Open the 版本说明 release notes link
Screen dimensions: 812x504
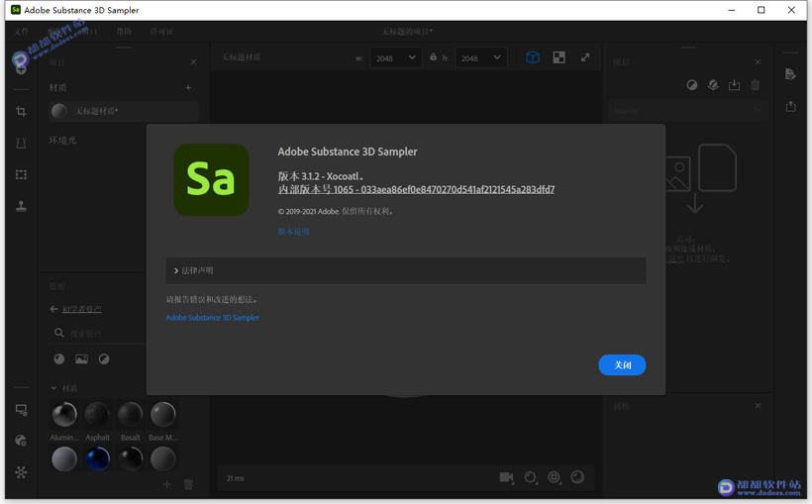[x=294, y=232]
